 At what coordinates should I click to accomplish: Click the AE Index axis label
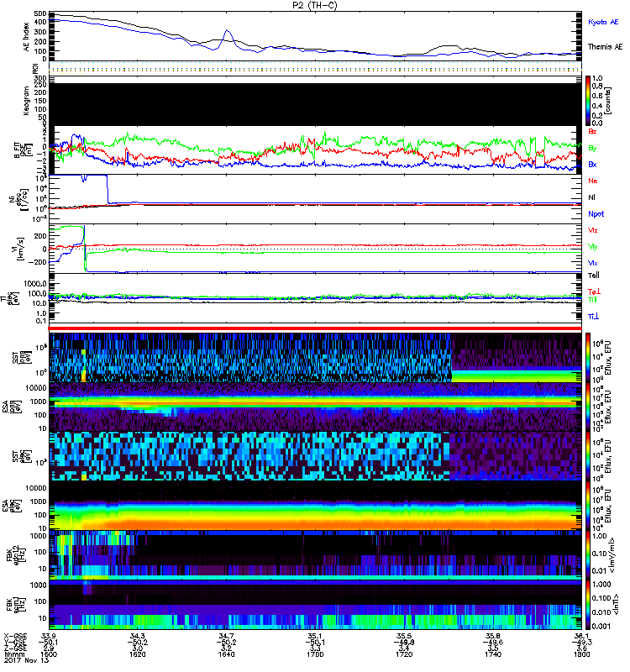point(27,37)
